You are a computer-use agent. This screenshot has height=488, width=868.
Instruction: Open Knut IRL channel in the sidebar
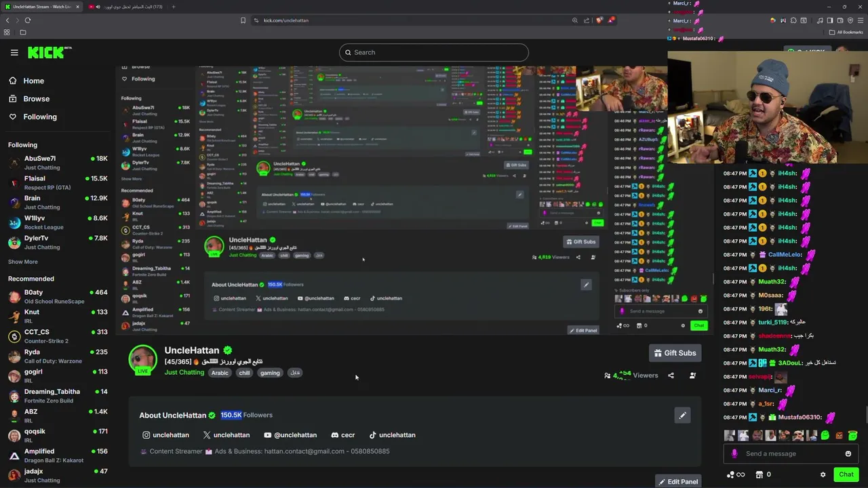58,317
